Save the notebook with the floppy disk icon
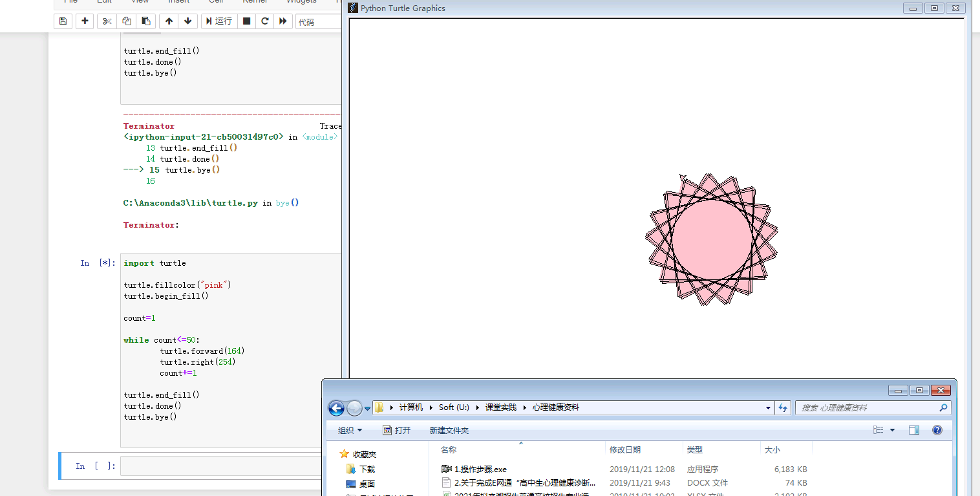This screenshot has width=980, height=496. tap(63, 21)
